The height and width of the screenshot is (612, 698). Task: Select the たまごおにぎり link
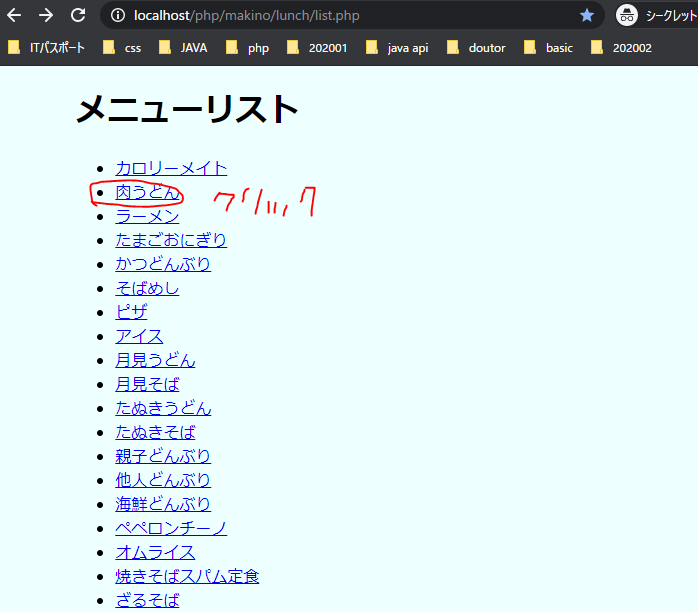pos(171,240)
